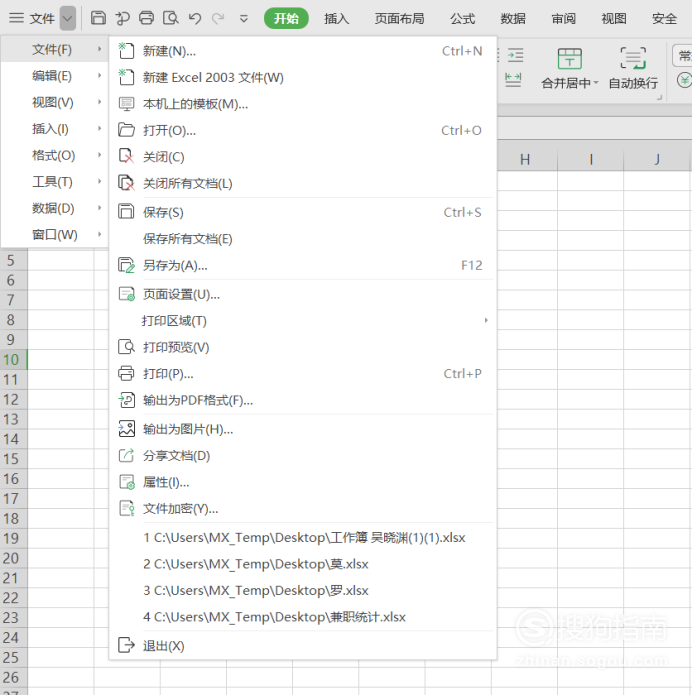
Task: Choose 保存(S) menu entry
Action: [x=303, y=212]
